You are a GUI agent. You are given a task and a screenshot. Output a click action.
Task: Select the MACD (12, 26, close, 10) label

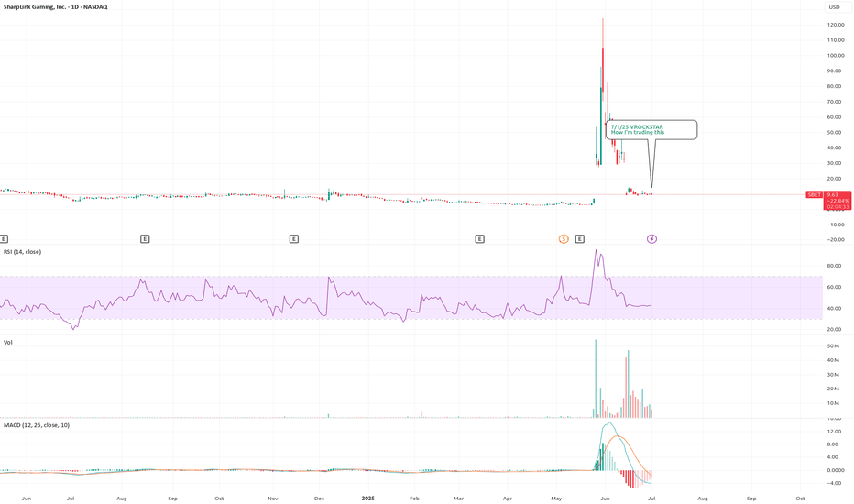[x=37, y=425]
